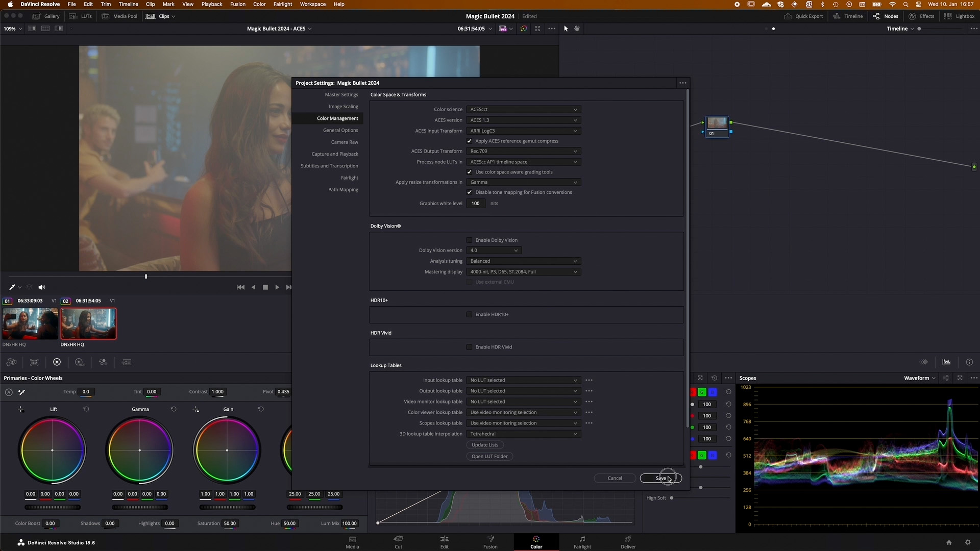Toggle green channel in scope controls

click(702, 392)
